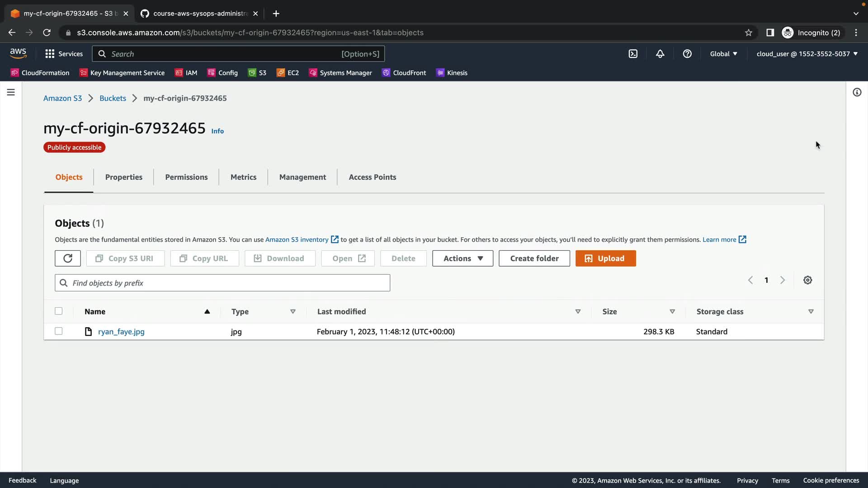The image size is (868, 488).
Task: Open the notifications bell
Action: (x=660, y=54)
